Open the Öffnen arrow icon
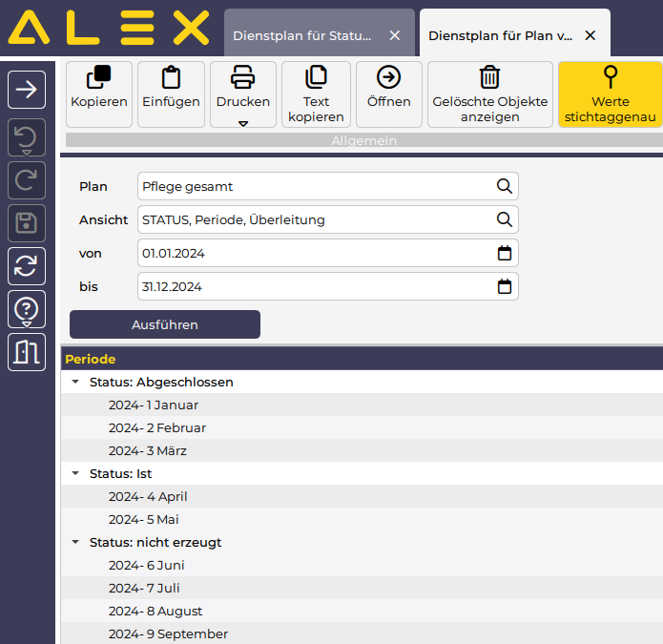The image size is (663, 644). tap(388, 78)
